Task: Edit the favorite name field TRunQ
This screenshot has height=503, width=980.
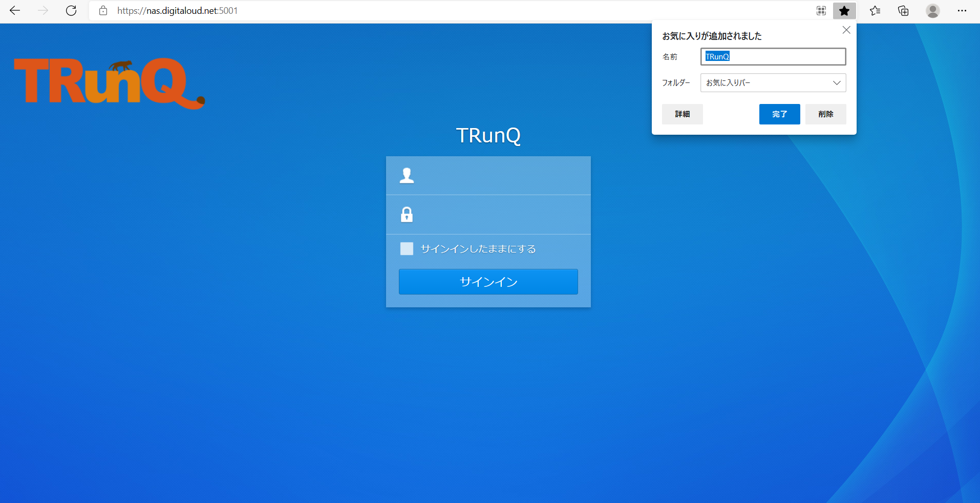Action: (x=773, y=56)
